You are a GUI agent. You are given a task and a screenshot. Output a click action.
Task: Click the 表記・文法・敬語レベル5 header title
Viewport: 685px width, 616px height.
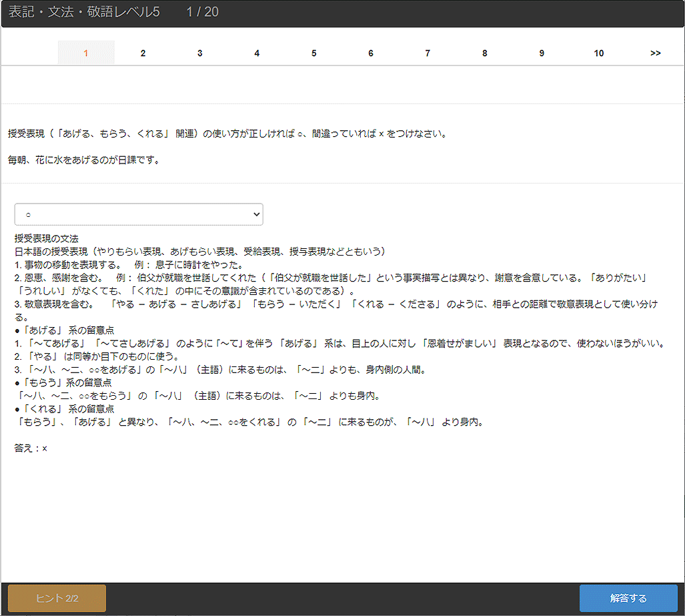coord(84,12)
